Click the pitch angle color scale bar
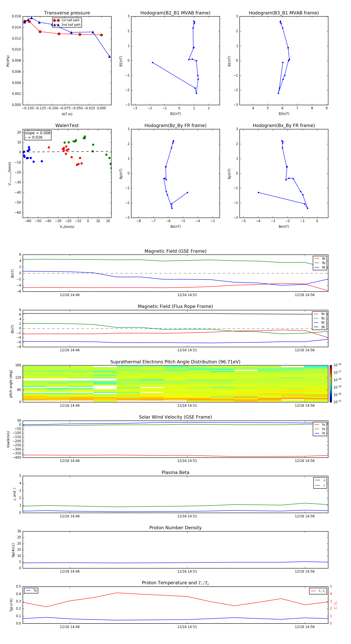The image size is (351, 644). coord(331,384)
